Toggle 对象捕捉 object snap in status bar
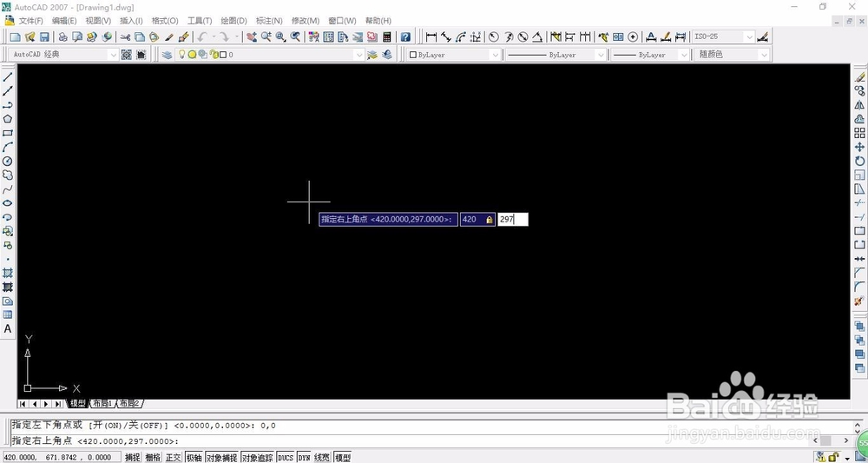This screenshot has width=868, height=463. [x=221, y=458]
